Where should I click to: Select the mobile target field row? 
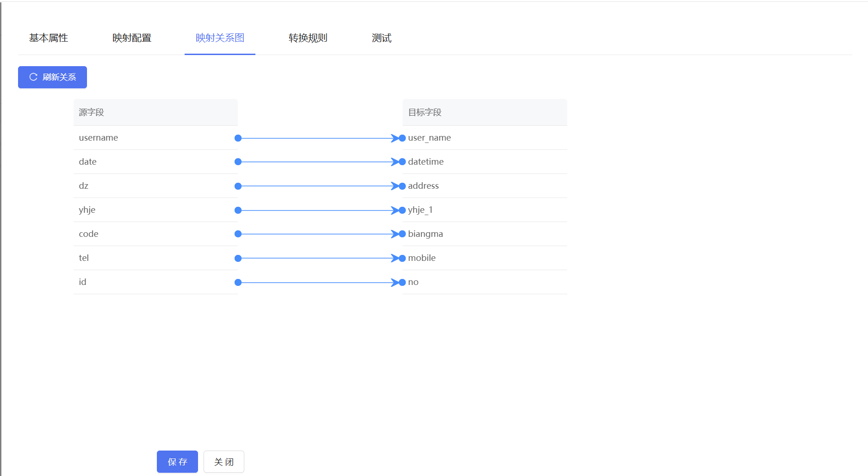484,258
